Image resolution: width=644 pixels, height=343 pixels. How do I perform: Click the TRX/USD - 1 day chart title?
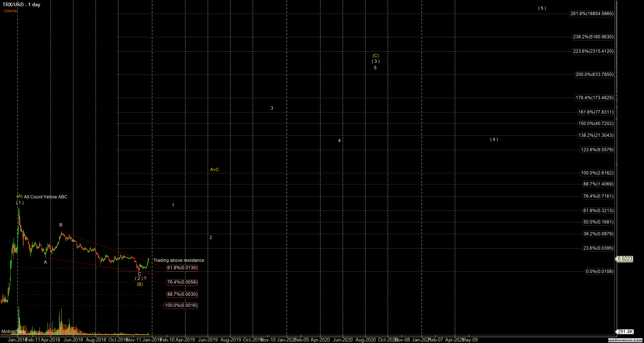(x=22, y=4)
